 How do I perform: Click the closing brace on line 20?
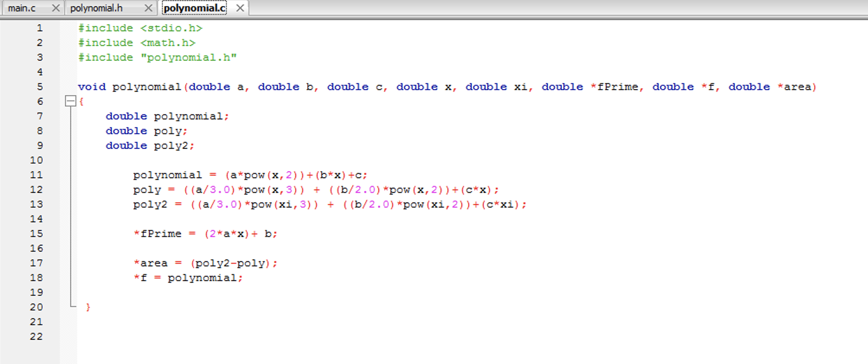pos(88,307)
